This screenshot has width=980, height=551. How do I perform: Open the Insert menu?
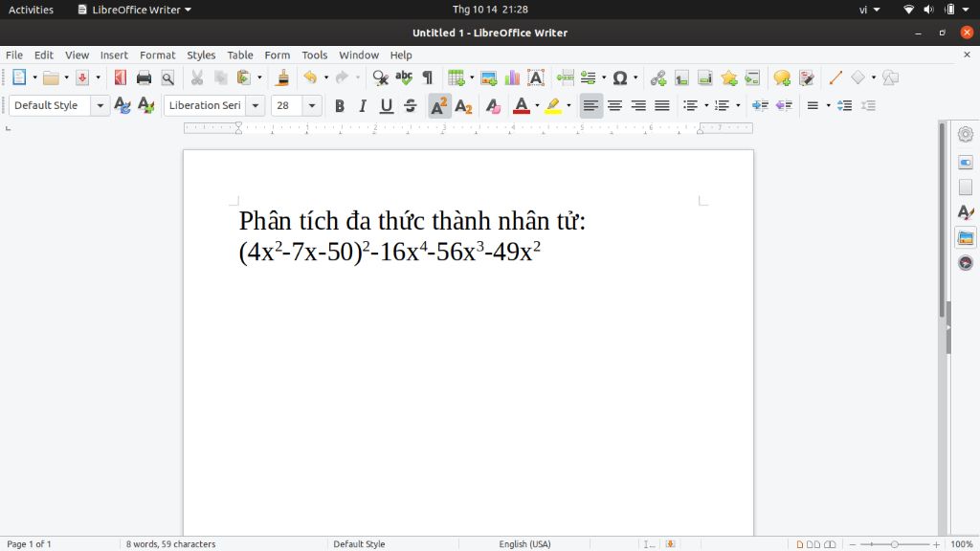[114, 55]
